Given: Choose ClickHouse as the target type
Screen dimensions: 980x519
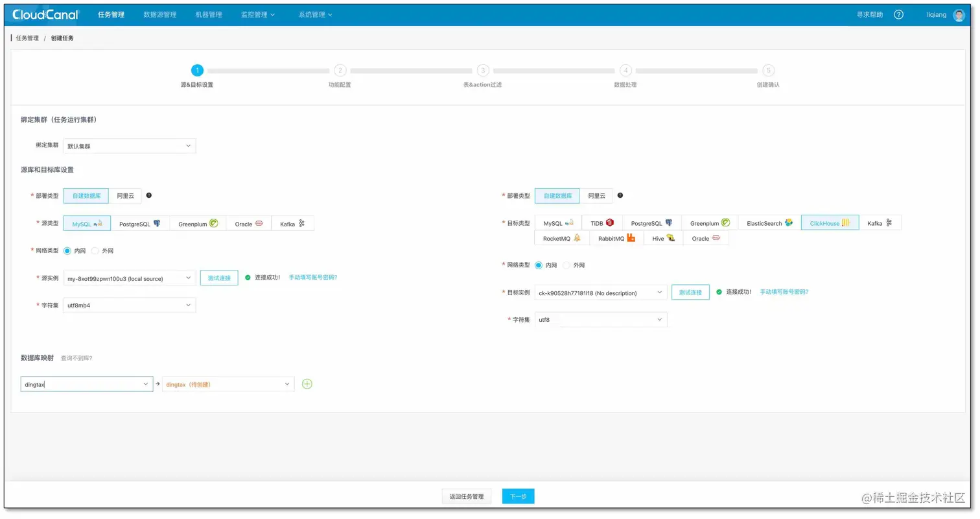Looking at the screenshot, I should pyautogui.click(x=830, y=223).
